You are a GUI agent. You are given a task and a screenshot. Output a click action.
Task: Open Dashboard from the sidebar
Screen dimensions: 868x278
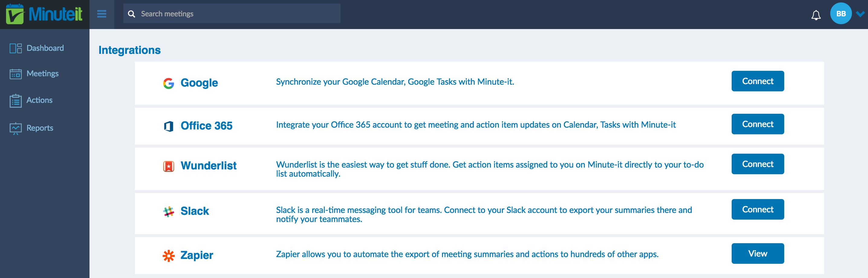click(45, 48)
